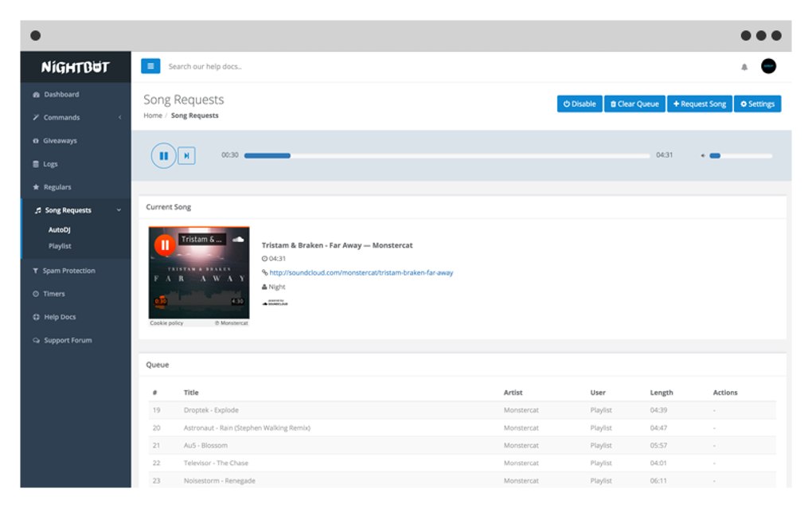Click the current song title Tristam & Braken
This screenshot has height=508, width=812.
coord(337,245)
